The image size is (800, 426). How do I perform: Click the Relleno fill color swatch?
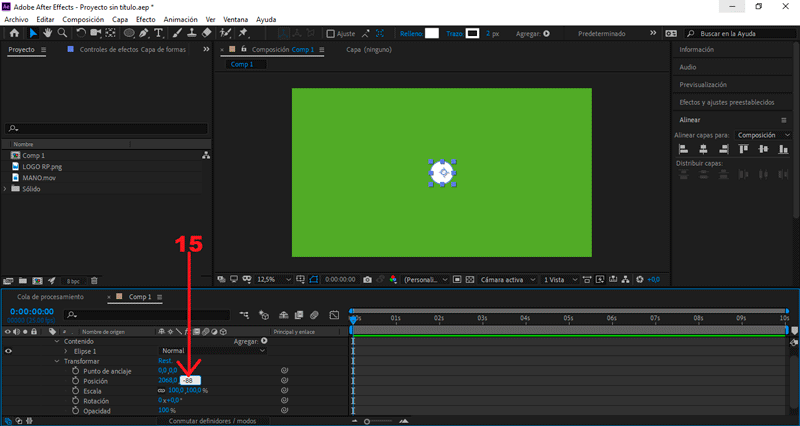(x=432, y=34)
